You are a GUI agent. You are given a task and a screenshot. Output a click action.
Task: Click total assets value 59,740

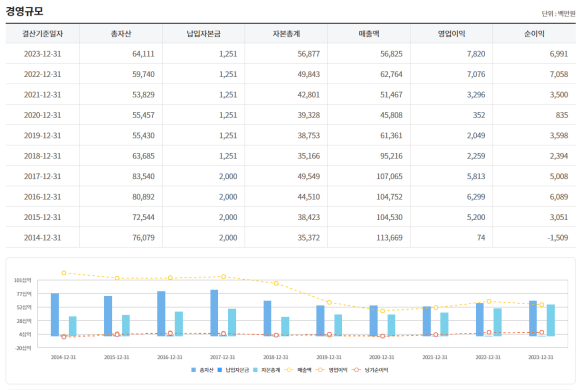click(144, 74)
